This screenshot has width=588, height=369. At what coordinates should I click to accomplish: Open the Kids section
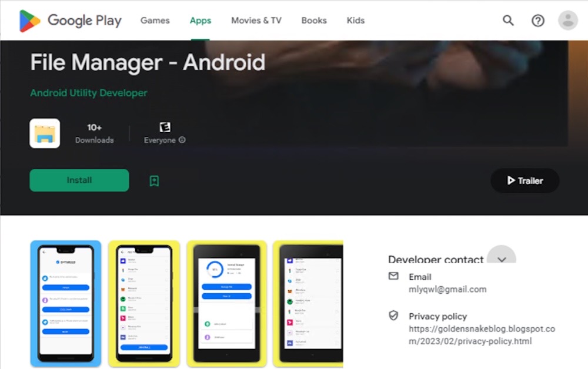tap(355, 20)
